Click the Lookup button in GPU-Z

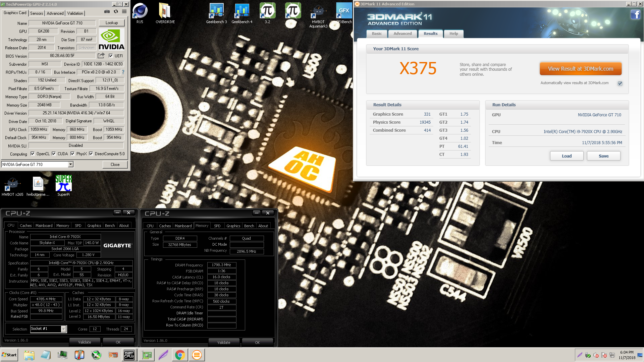click(x=112, y=23)
